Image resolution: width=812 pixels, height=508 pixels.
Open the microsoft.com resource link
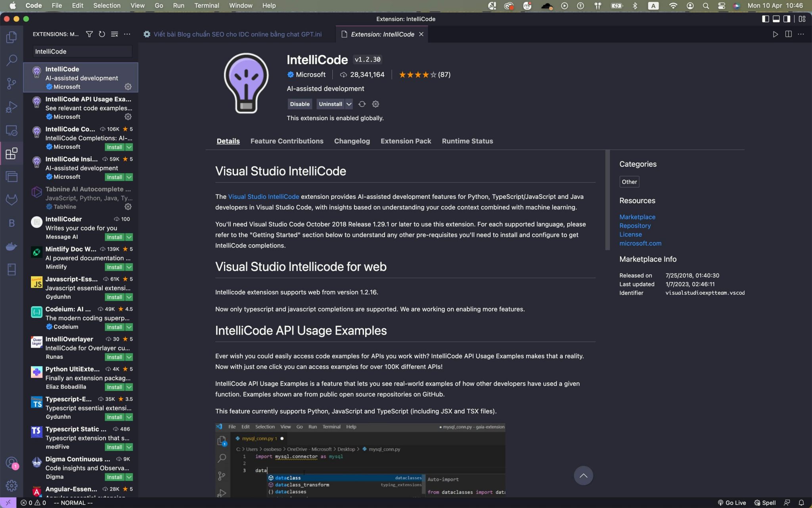point(640,243)
